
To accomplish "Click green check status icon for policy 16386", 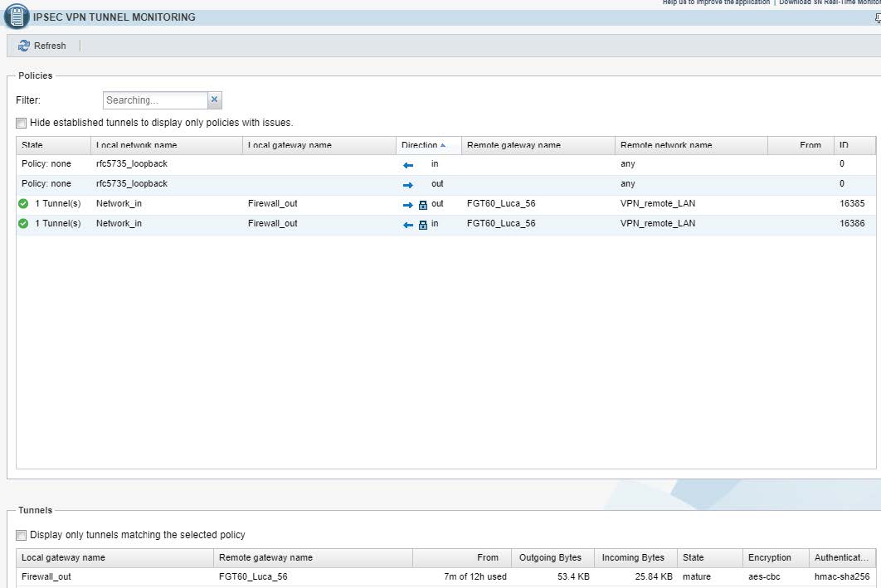I will pyautogui.click(x=23, y=224).
